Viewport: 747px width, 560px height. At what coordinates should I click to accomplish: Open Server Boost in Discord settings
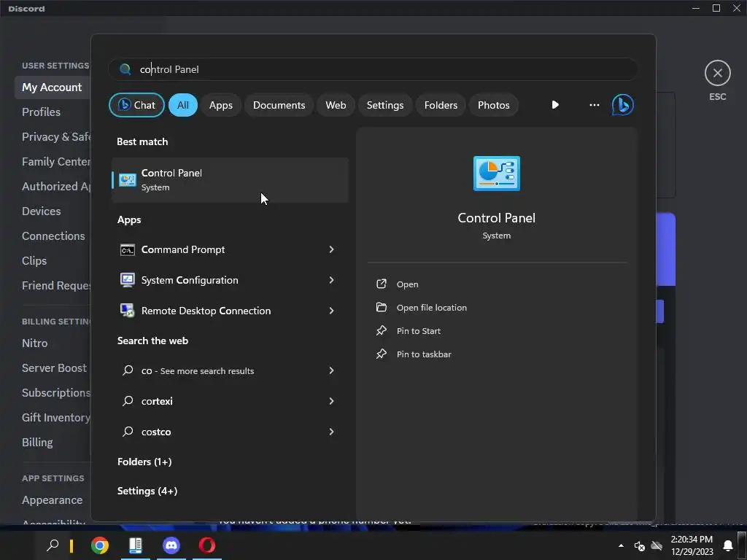pyautogui.click(x=54, y=367)
